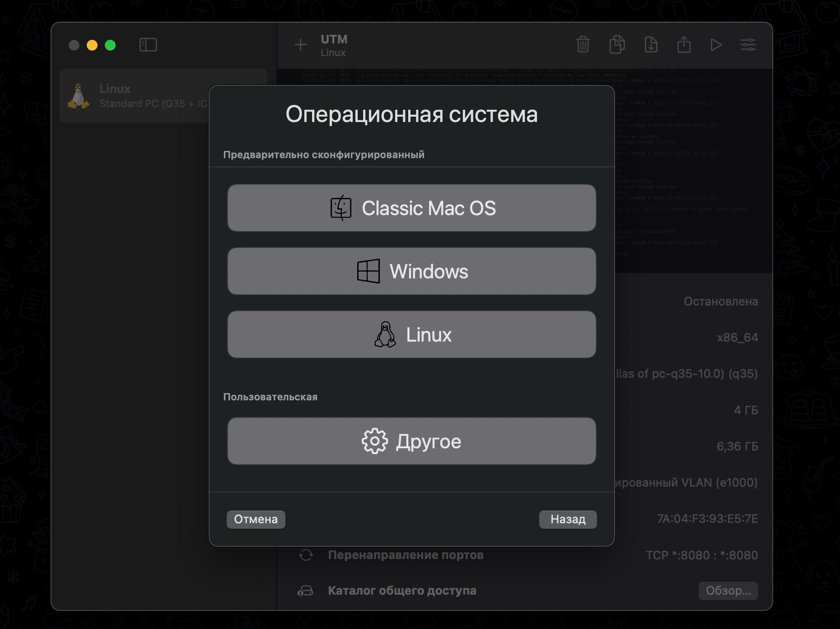Image resolution: width=840 pixels, height=629 pixels.
Task: Delete the VM using the trash icon
Action: pos(583,45)
